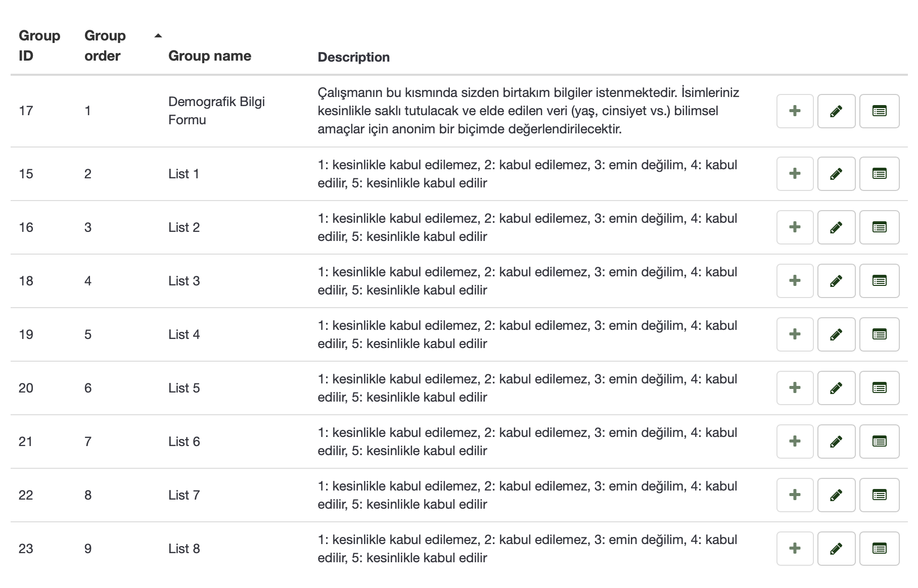Open the group summary icon for List 2
The height and width of the screenshot is (588, 918).
point(879,227)
